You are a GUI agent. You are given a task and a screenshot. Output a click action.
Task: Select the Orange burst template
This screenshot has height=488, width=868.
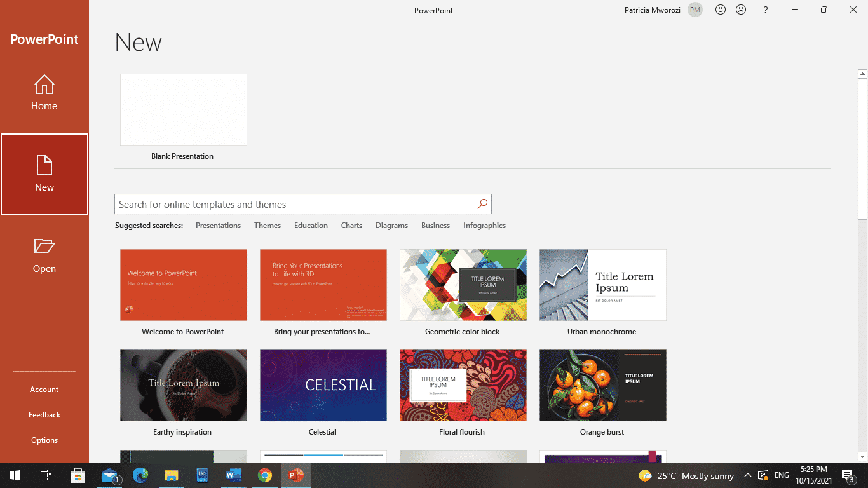[x=602, y=385]
